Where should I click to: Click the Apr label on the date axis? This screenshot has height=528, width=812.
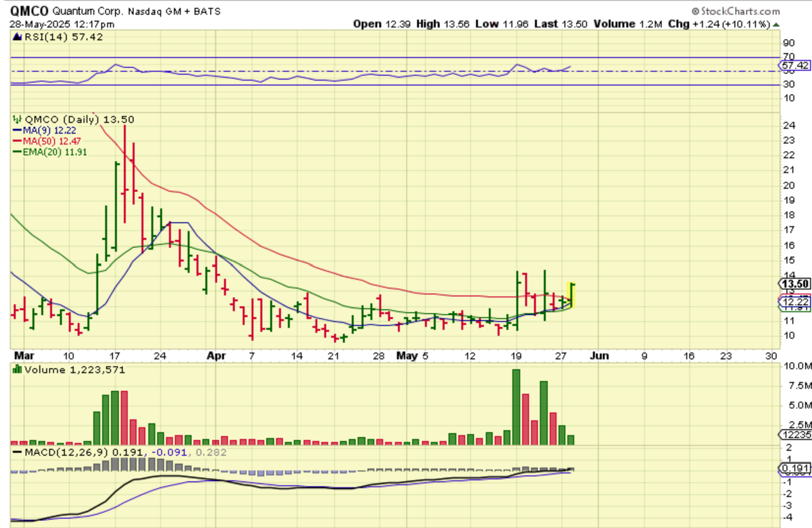[x=216, y=355]
